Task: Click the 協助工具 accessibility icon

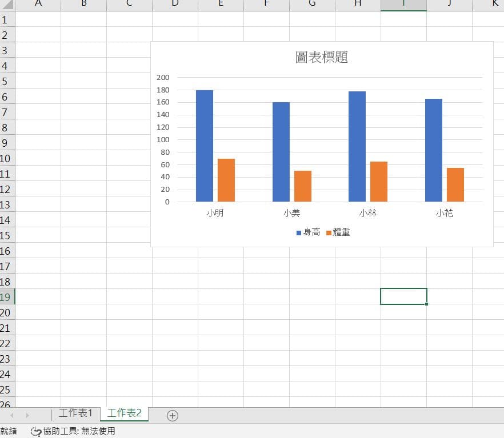Action: 35,432
